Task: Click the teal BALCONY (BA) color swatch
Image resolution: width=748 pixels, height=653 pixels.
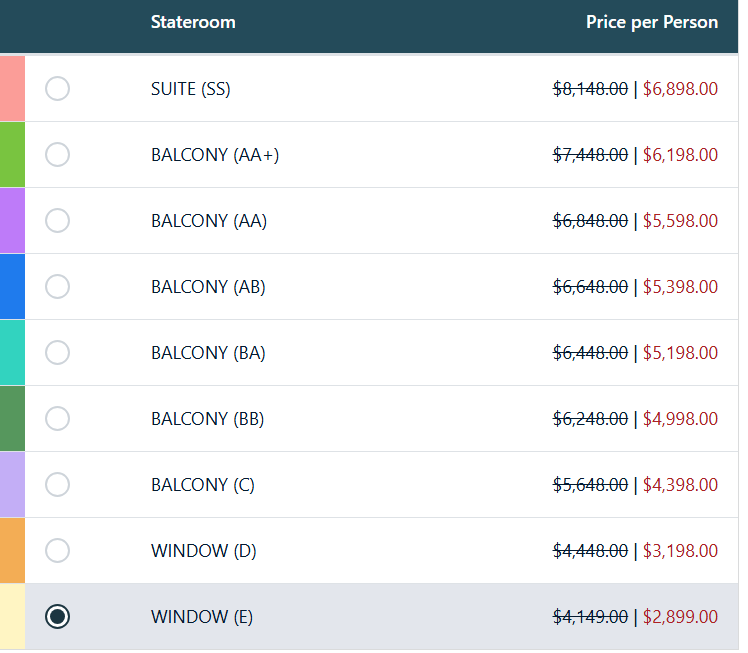Action: 12,352
